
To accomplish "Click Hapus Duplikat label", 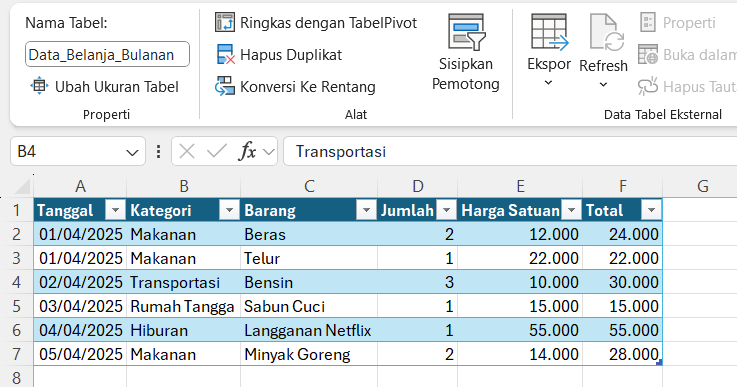I will [291, 55].
